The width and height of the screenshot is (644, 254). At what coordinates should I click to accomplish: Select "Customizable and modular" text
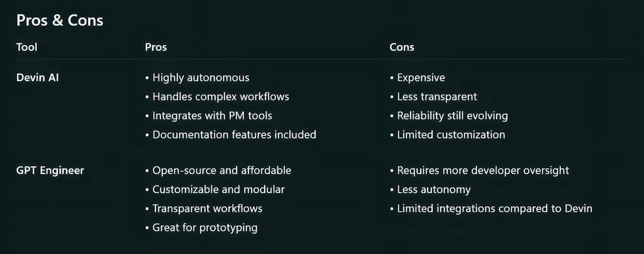click(x=218, y=189)
